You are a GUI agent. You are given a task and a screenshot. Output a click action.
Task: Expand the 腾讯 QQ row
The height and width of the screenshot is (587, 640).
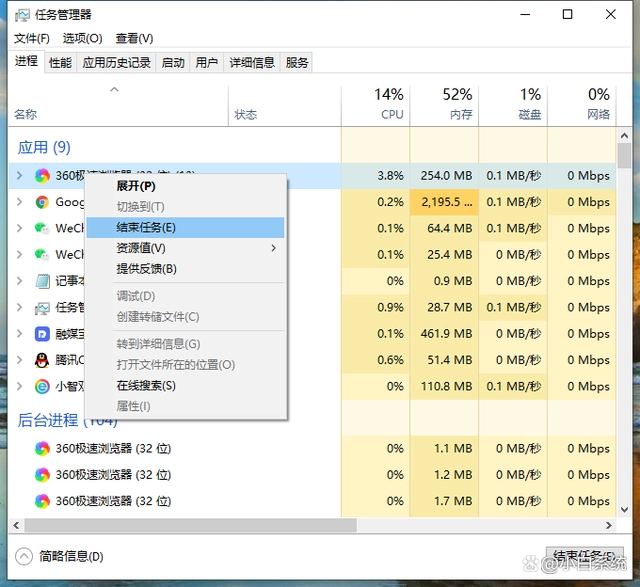[19, 360]
